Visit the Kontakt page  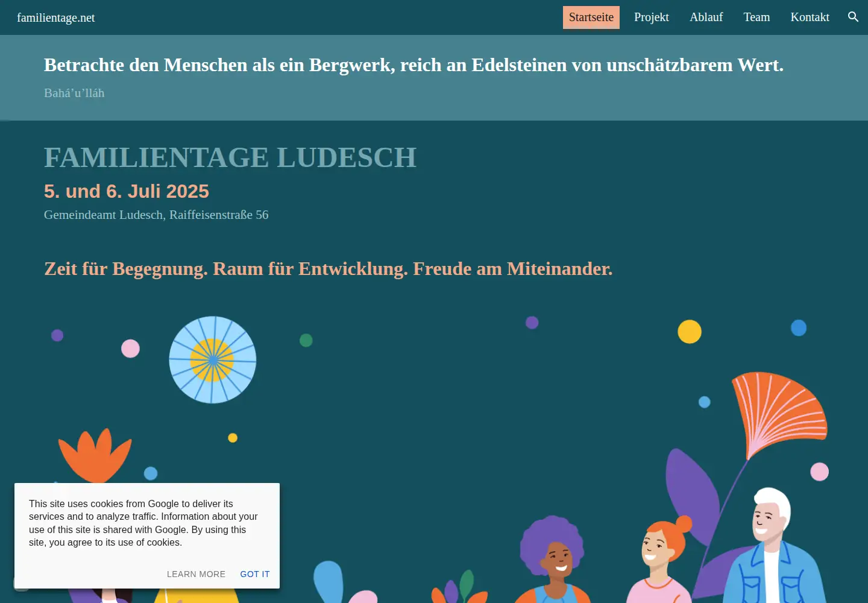(810, 17)
